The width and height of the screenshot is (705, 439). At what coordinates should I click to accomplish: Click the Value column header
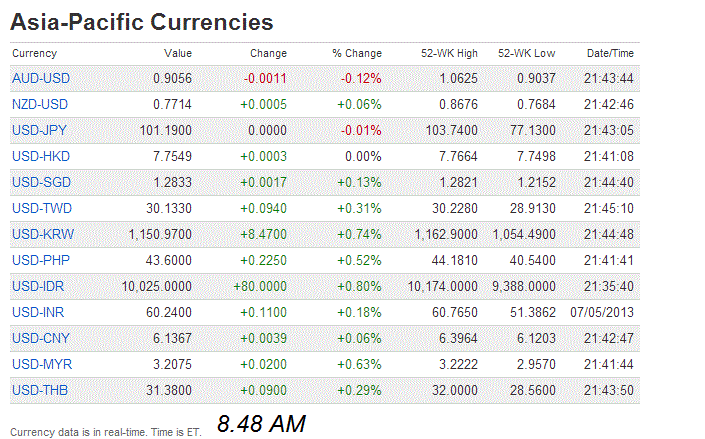(x=178, y=53)
